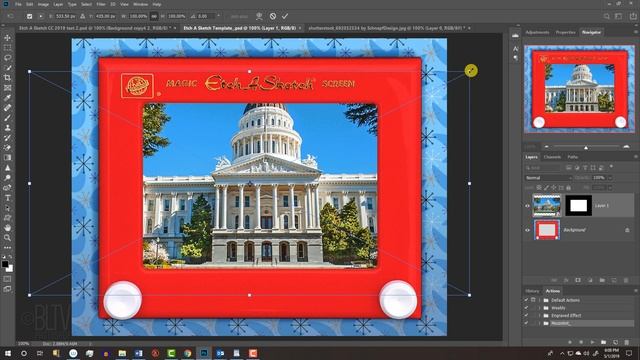Viewport: 640px width, 360px height.
Task: Switch to the Adjustments tab
Action: (x=537, y=32)
